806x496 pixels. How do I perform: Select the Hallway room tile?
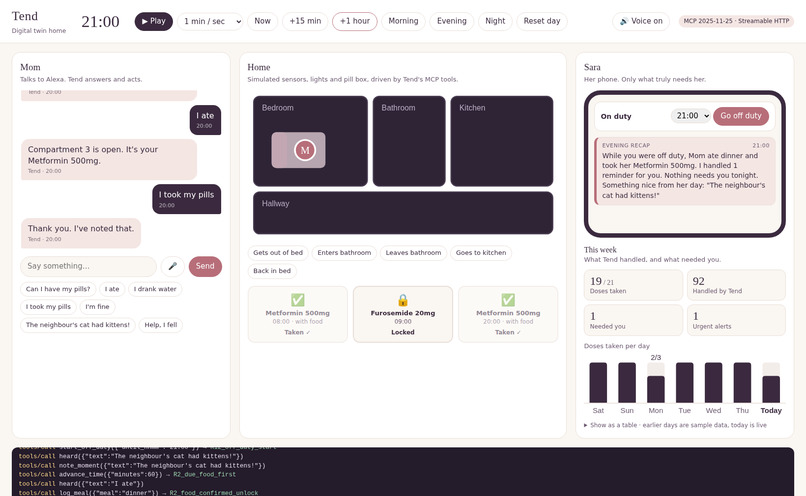(403, 213)
